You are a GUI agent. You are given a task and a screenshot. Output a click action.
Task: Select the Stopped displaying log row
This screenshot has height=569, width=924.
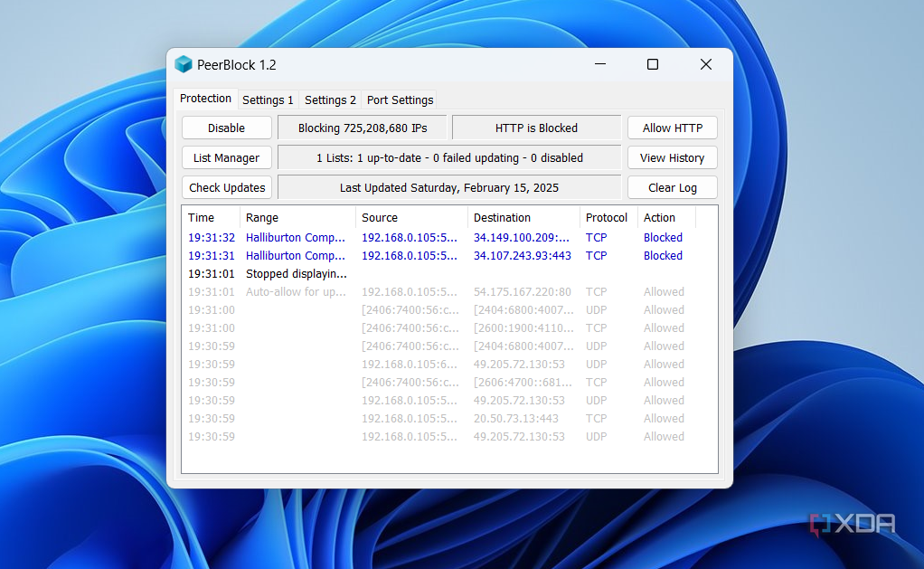pos(449,273)
